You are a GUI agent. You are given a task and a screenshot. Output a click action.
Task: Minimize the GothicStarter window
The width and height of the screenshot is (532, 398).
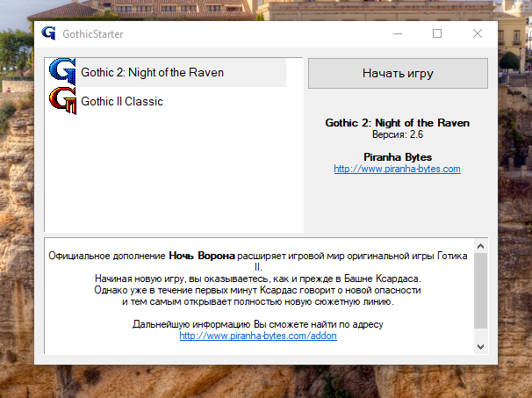398,33
